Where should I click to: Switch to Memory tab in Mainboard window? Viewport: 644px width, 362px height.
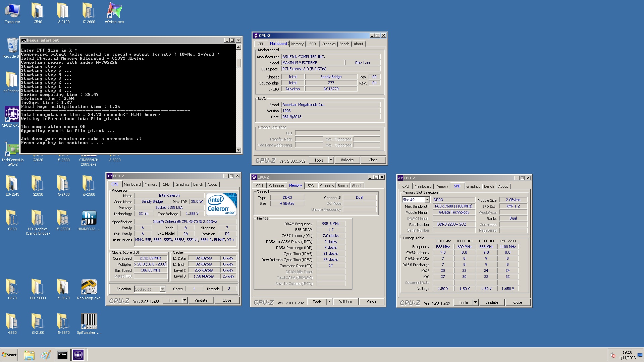click(297, 44)
